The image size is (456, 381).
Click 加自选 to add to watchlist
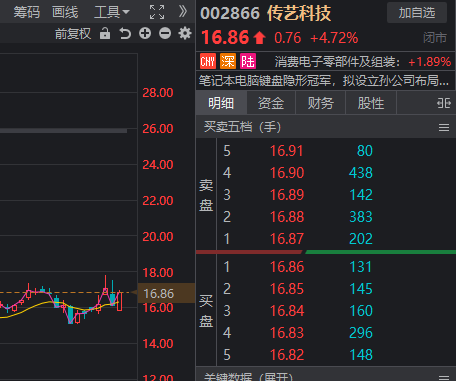tap(417, 13)
